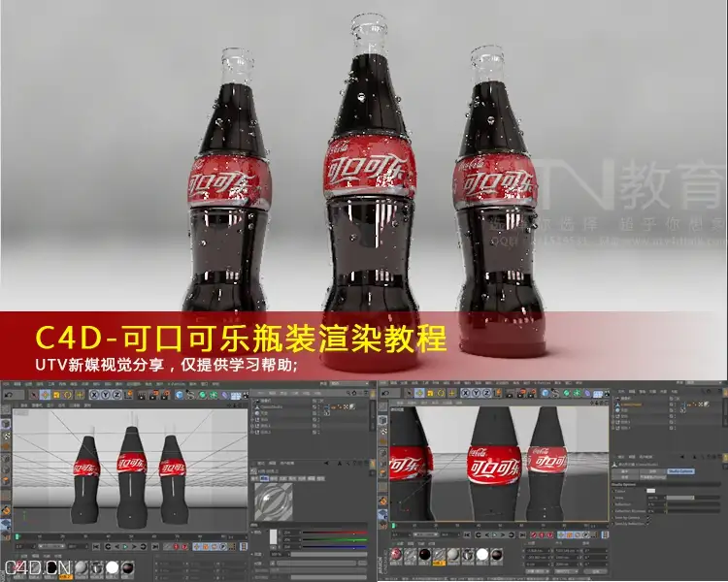
Task: Click purple deformer icon in left C4D toolbar
Action: point(225,395)
